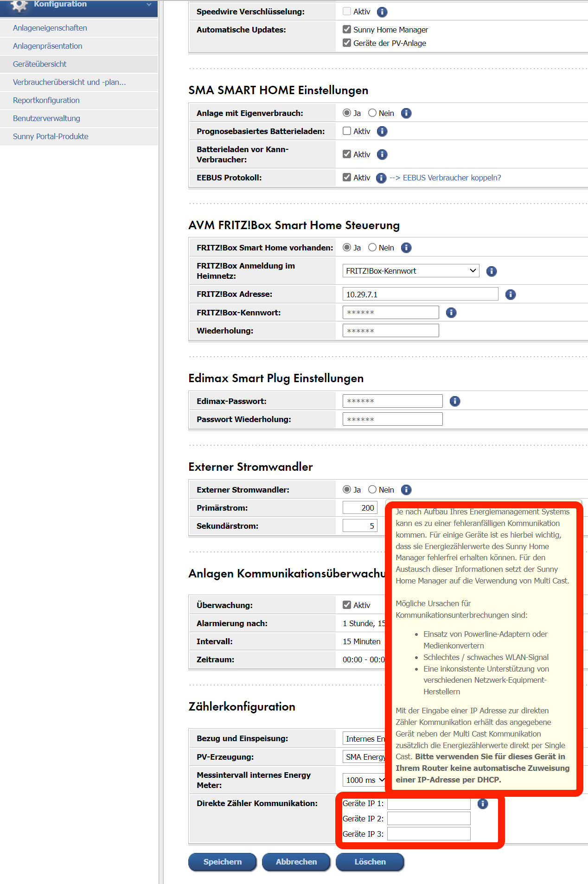The width and height of the screenshot is (588, 884).
Task: Follow EEBUS Verbraucher koppeln link
Action: pyautogui.click(x=452, y=178)
